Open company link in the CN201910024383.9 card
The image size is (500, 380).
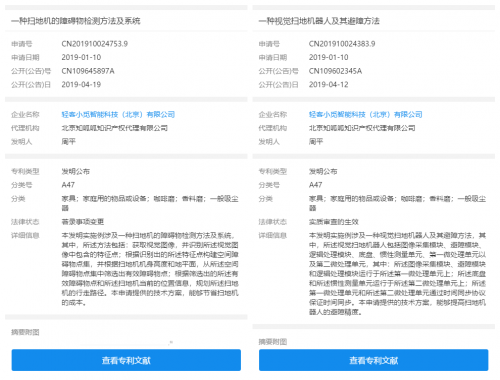point(365,115)
